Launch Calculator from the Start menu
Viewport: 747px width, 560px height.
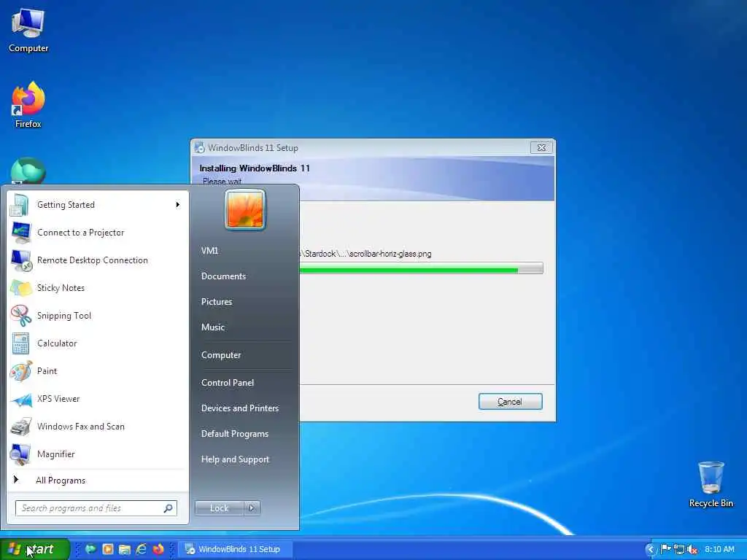coord(98,343)
